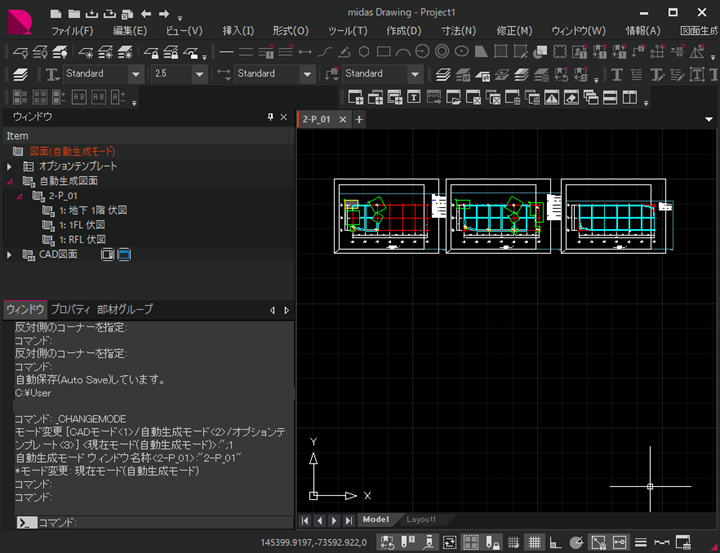Click the eraser window icon
Image resolution: width=720 pixels, height=553 pixels.
click(x=571, y=97)
